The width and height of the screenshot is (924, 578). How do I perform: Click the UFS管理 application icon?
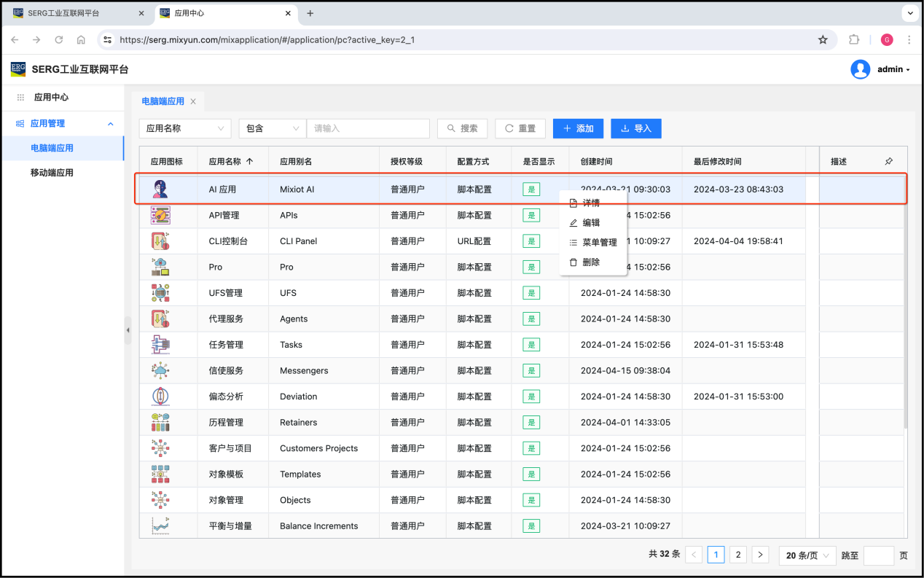(x=160, y=293)
